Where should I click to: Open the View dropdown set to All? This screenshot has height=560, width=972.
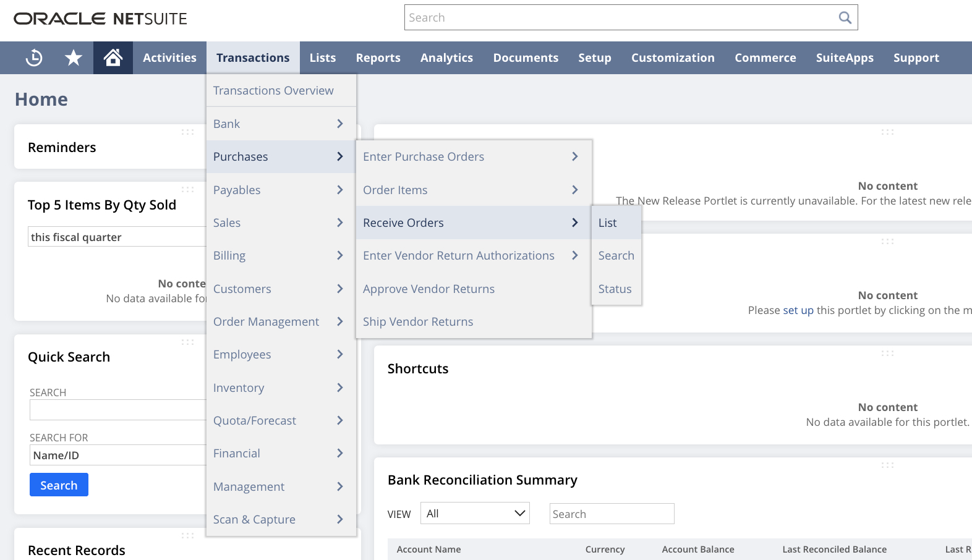pyautogui.click(x=475, y=514)
